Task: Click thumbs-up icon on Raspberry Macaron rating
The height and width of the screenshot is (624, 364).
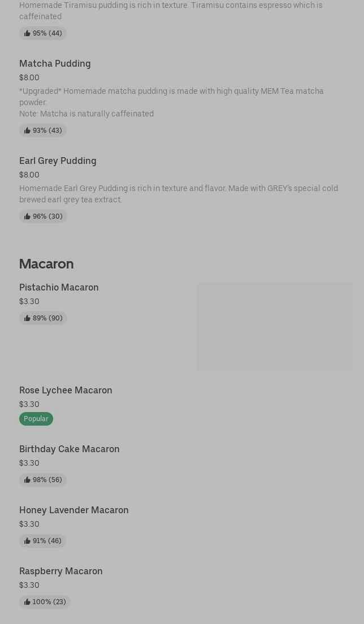Action: point(27,602)
